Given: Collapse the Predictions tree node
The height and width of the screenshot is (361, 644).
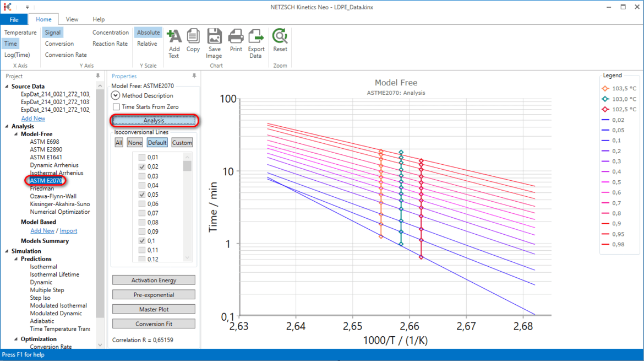Looking at the screenshot, I should [16, 259].
